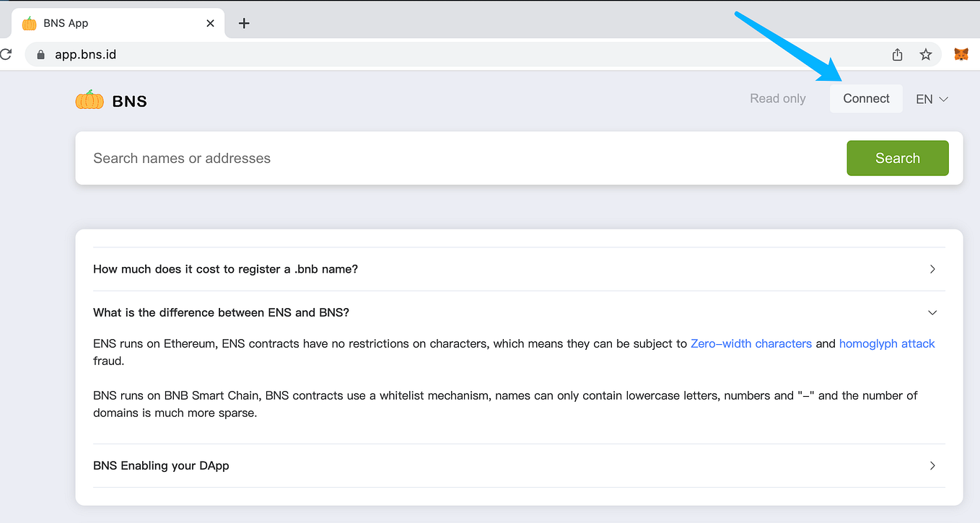Screen dimensions: 980x523
Task: Expand the BNS Enabling your DApp section
Action: 932,465
